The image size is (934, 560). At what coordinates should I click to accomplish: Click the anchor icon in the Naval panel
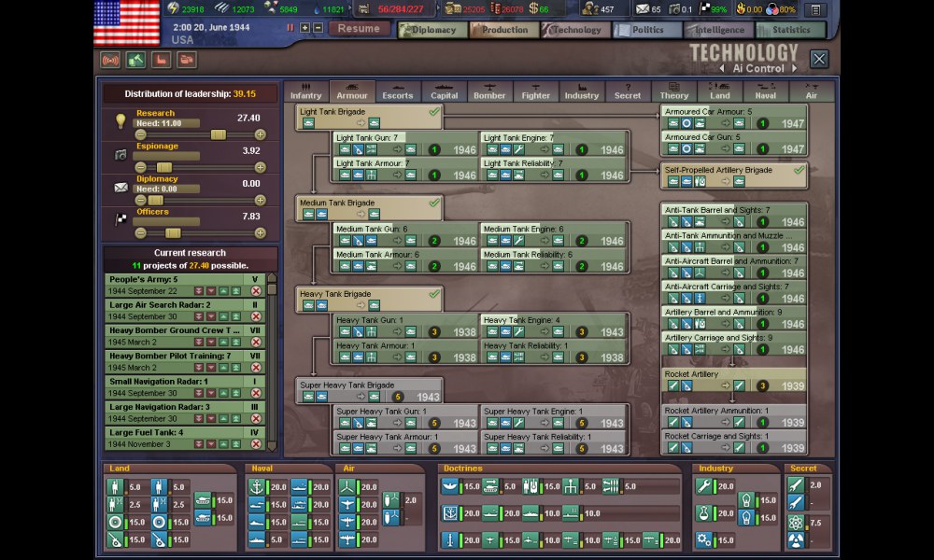click(x=257, y=487)
